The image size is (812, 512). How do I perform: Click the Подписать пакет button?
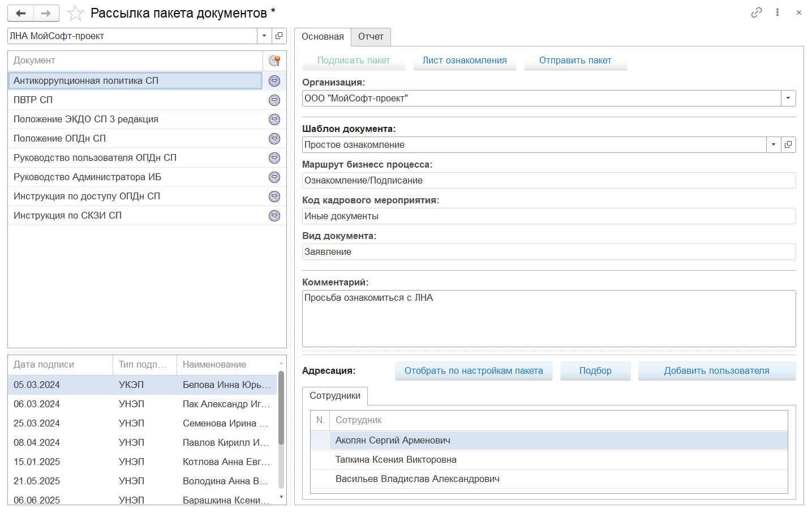[354, 61]
